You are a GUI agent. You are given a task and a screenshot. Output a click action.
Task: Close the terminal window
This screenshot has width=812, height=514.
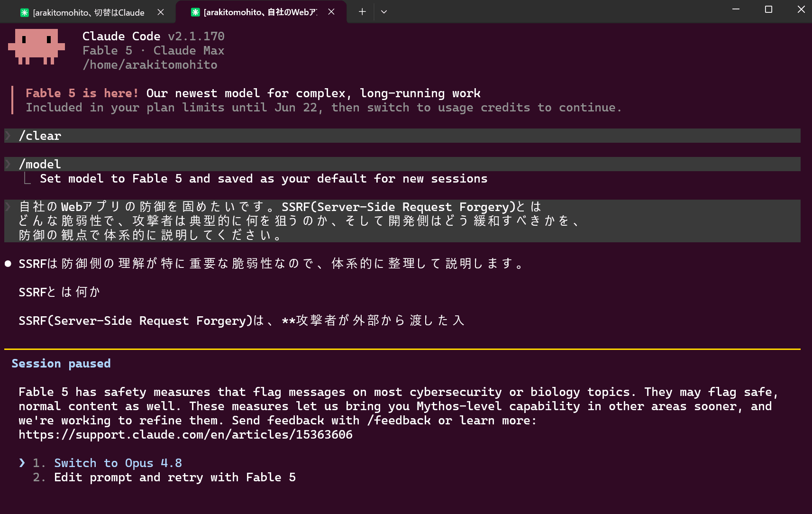[x=801, y=9]
